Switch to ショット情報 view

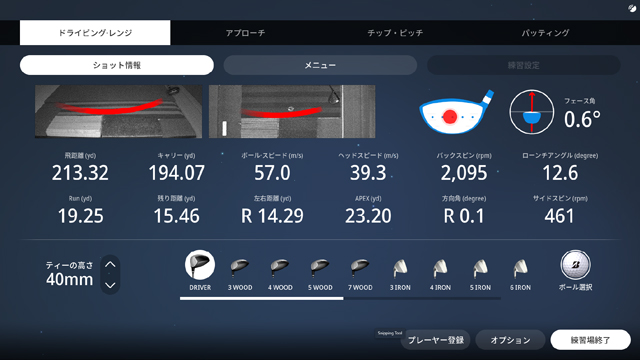pos(117,65)
